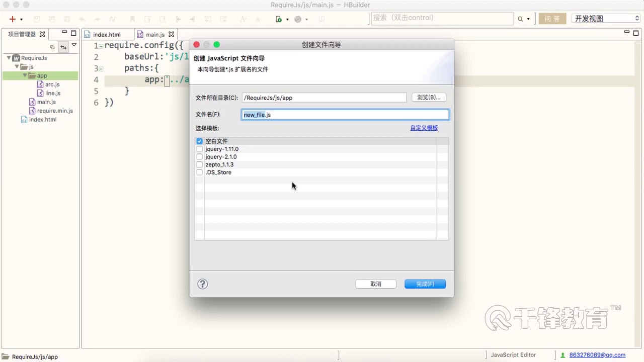Screen dimensions: 644x362
Task: Click the red plus New icon in toolbar
Action: point(13,19)
